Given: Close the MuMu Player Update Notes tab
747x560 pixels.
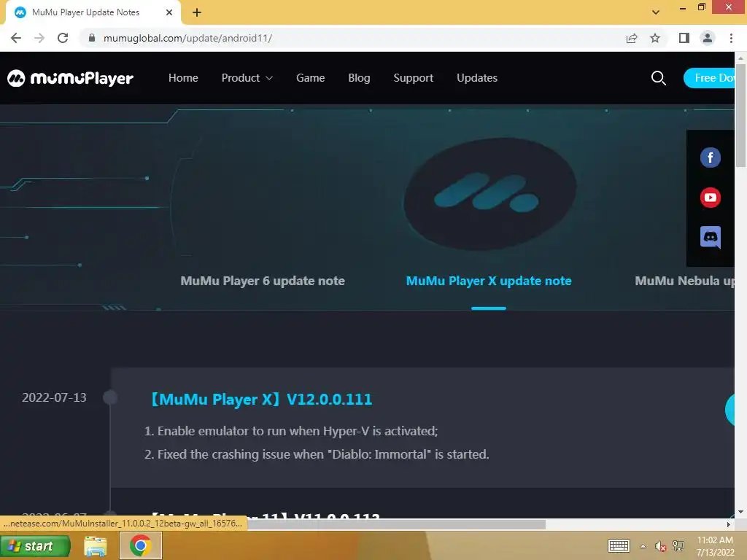Looking at the screenshot, I should (x=169, y=12).
